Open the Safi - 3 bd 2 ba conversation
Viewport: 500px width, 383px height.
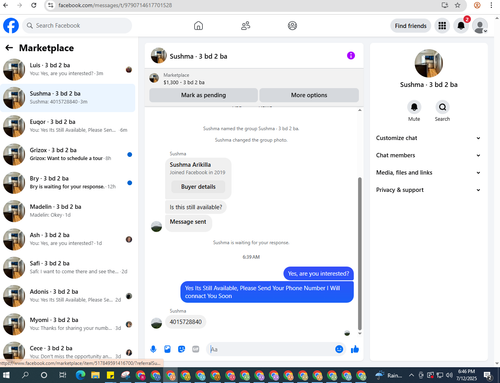[68, 268]
